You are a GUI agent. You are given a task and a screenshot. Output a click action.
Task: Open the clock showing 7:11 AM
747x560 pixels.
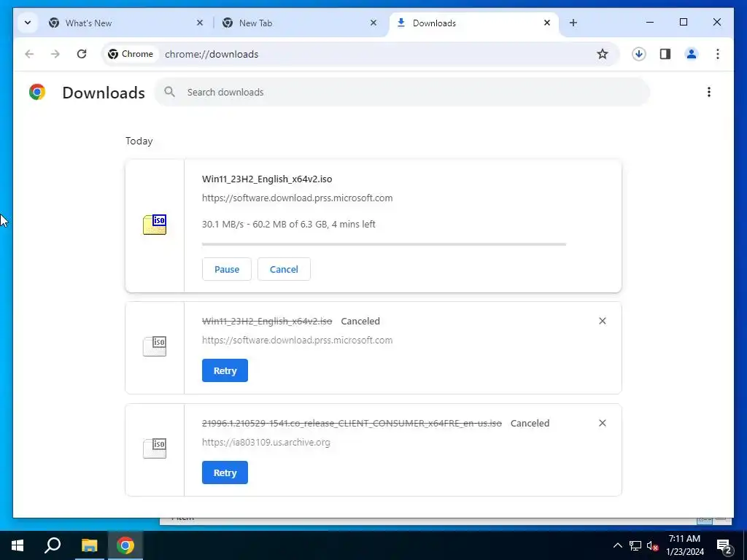(684, 545)
